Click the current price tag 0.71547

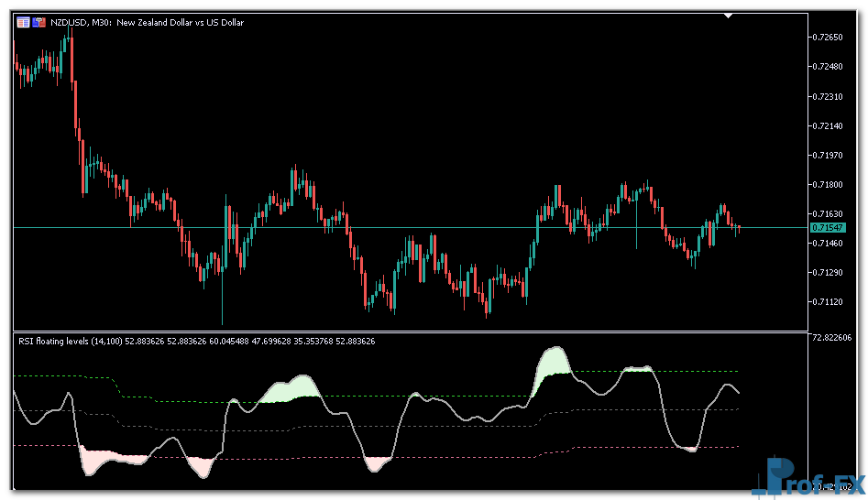[x=827, y=226]
